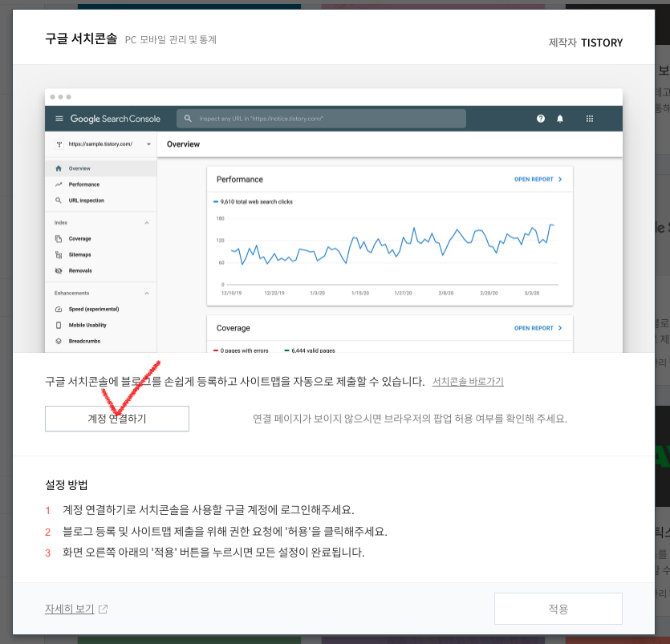Click the Removals crossed-eye icon
Viewport: 670px width, 644px height.
(59, 271)
